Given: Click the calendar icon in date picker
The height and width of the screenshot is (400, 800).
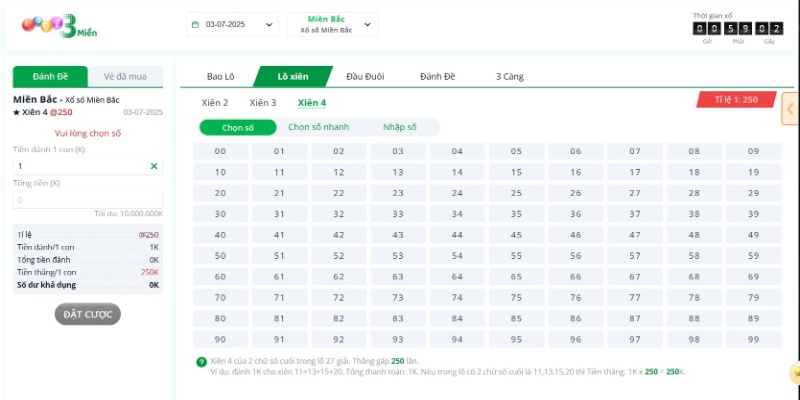Looking at the screenshot, I should [x=194, y=25].
